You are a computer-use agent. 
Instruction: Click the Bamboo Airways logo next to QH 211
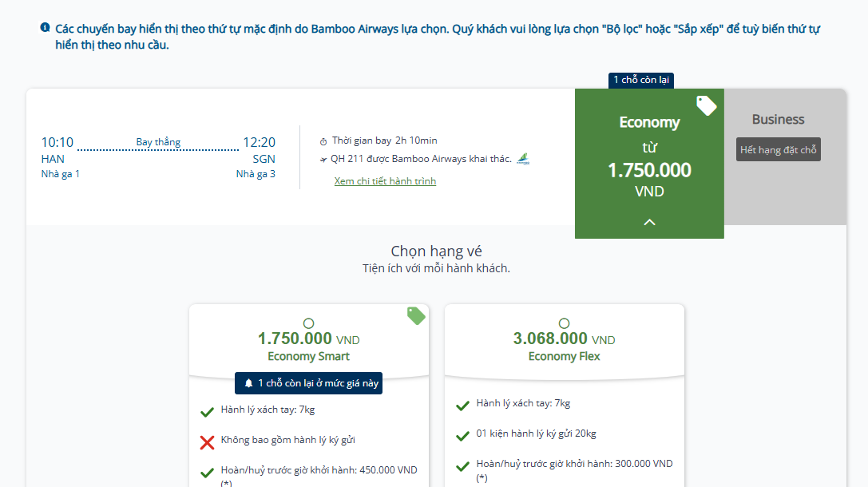coord(523,160)
